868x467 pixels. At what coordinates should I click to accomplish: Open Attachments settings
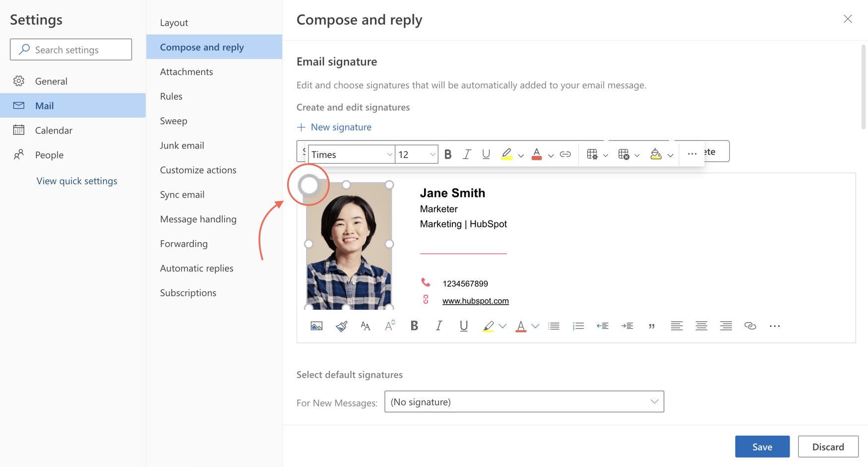click(214, 71)
